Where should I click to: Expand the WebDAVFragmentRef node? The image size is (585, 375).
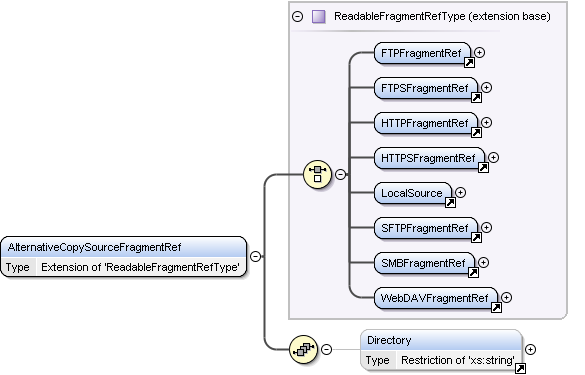click(507, 298)
